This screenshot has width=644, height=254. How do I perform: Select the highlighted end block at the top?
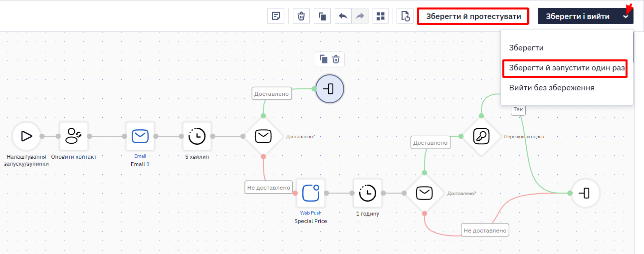330,89
